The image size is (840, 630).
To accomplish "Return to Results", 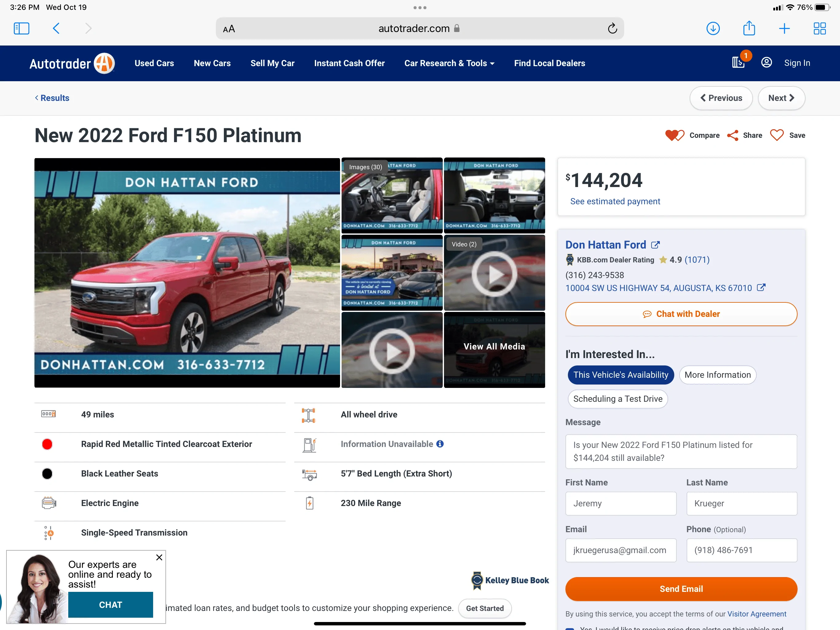I will click(52, 98).
